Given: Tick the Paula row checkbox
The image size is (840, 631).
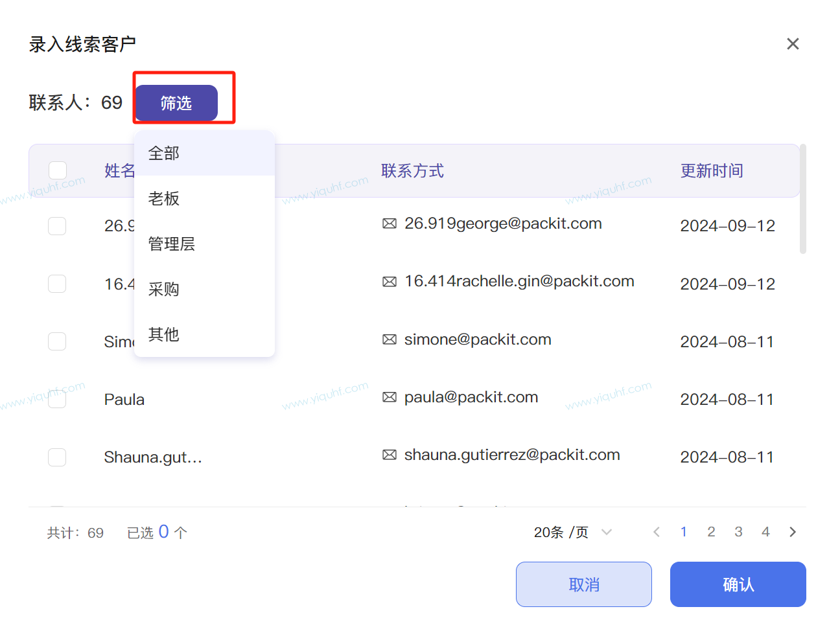Looking at the screenshot, I should click(57, 399).
